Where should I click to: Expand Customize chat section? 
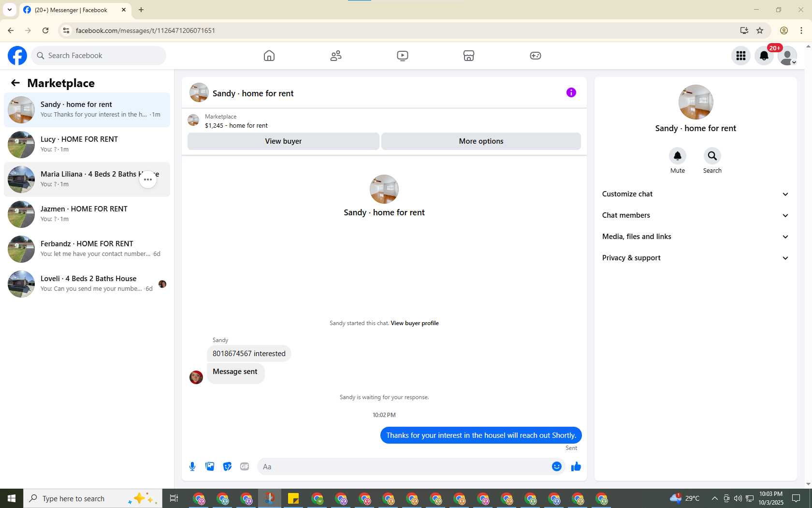tap(696, 194)
